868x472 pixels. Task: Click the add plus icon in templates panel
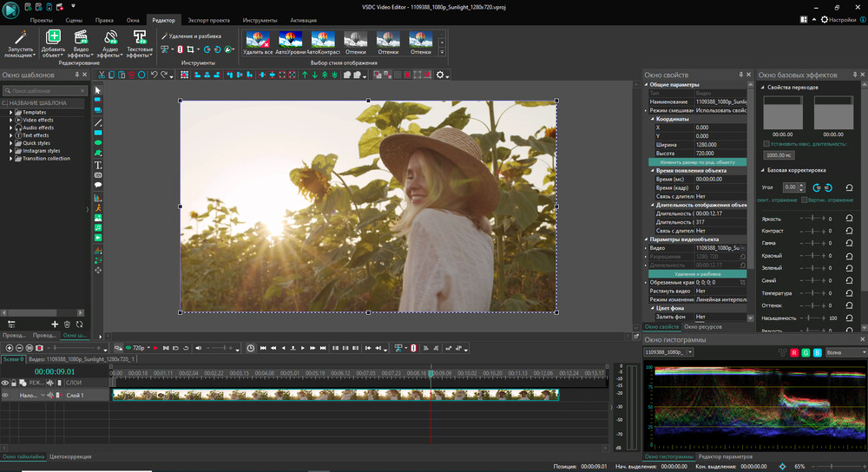click(x=54, y=324)
